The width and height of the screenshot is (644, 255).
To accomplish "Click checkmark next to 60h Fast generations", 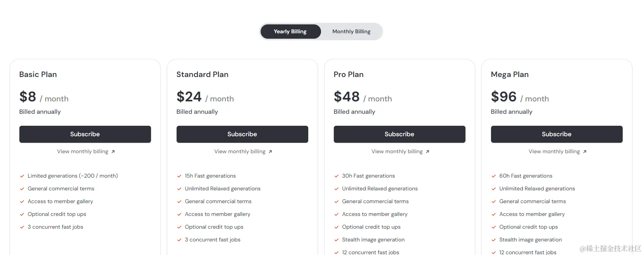I will (494, 176).
